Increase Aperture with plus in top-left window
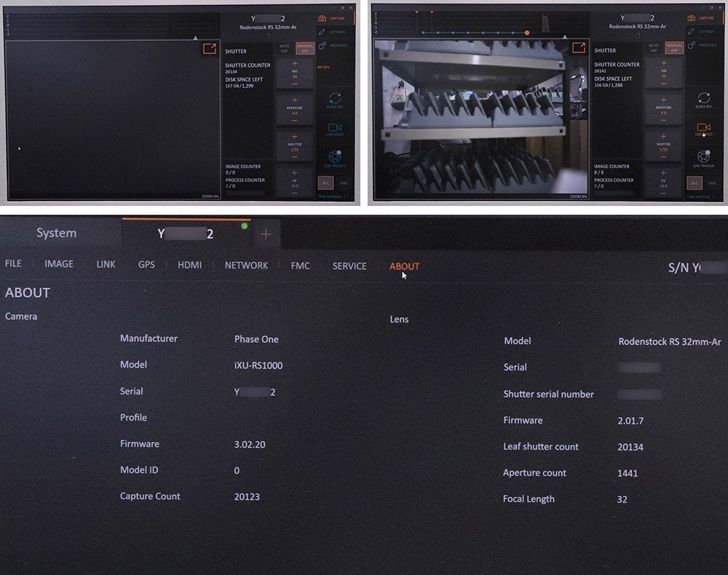This screenshot has width=728, height=575. click(x=294, y=100)
